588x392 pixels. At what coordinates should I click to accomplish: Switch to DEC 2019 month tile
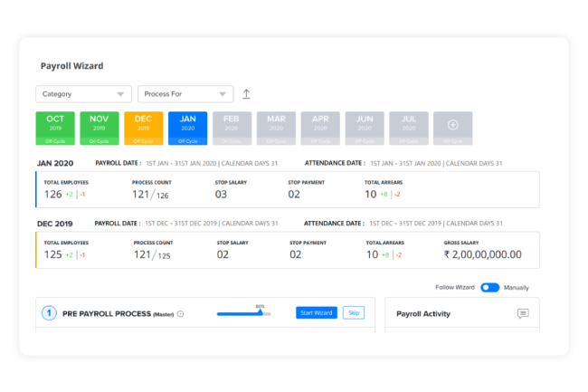pos(144,128)
